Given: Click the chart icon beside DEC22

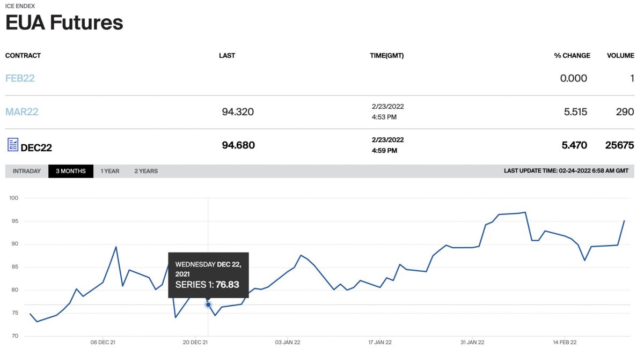Looking at the screenshot, I should coord(13,144).
